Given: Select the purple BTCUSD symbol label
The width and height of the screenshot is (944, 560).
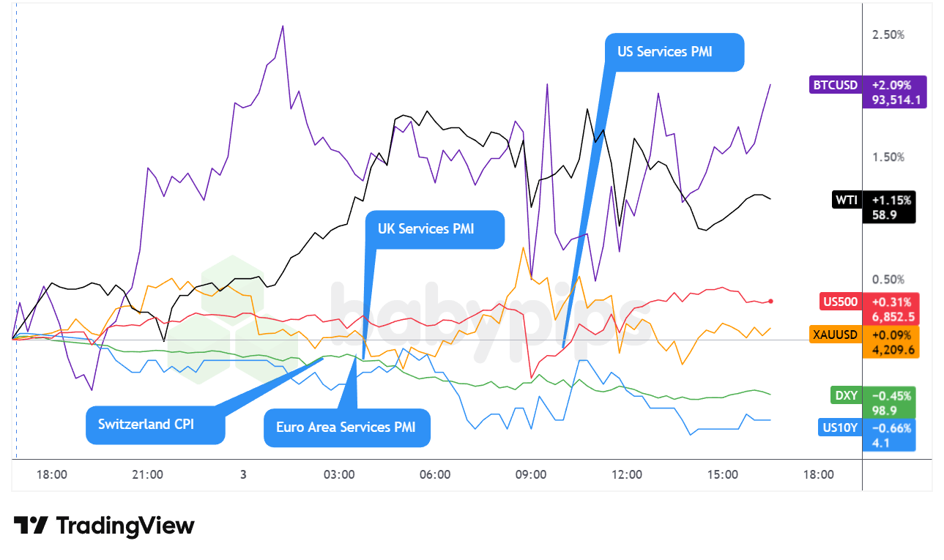Looking at the screenshot, I should click(834, 85).
